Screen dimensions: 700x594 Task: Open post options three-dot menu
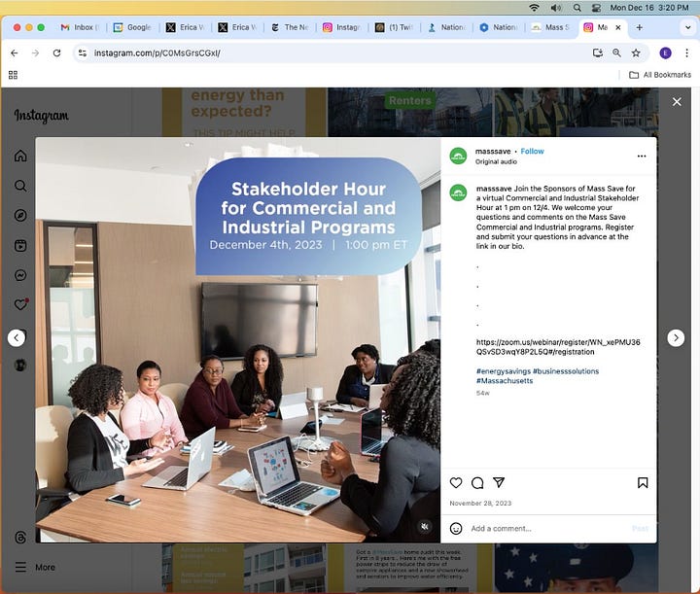[x=642, y=157]
